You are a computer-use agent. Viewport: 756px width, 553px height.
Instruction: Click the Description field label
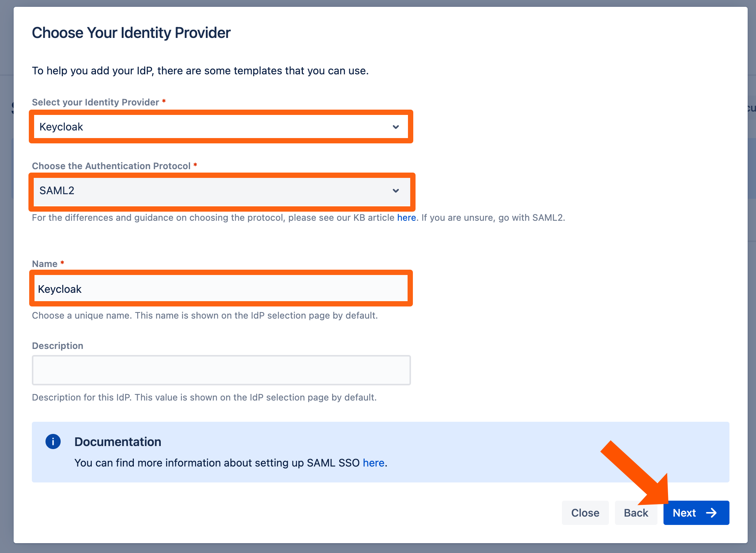pos(58,346)
